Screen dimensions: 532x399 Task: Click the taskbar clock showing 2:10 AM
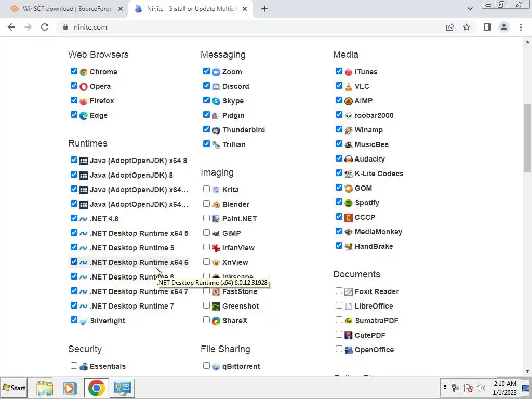504,388
